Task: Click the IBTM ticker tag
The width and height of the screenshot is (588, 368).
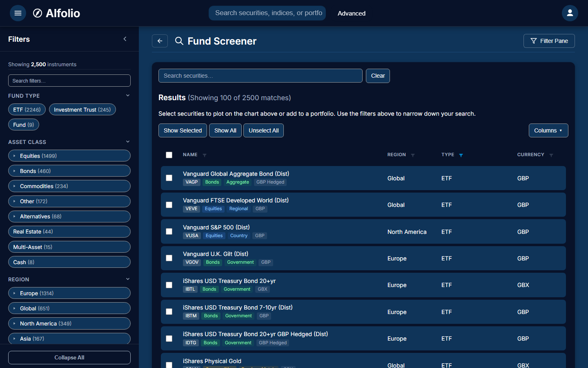Action: pos(191,316)
